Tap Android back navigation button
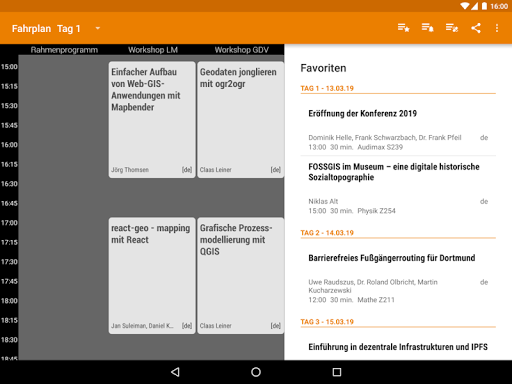This screenshot has height=384, width=512. (175, 372)
